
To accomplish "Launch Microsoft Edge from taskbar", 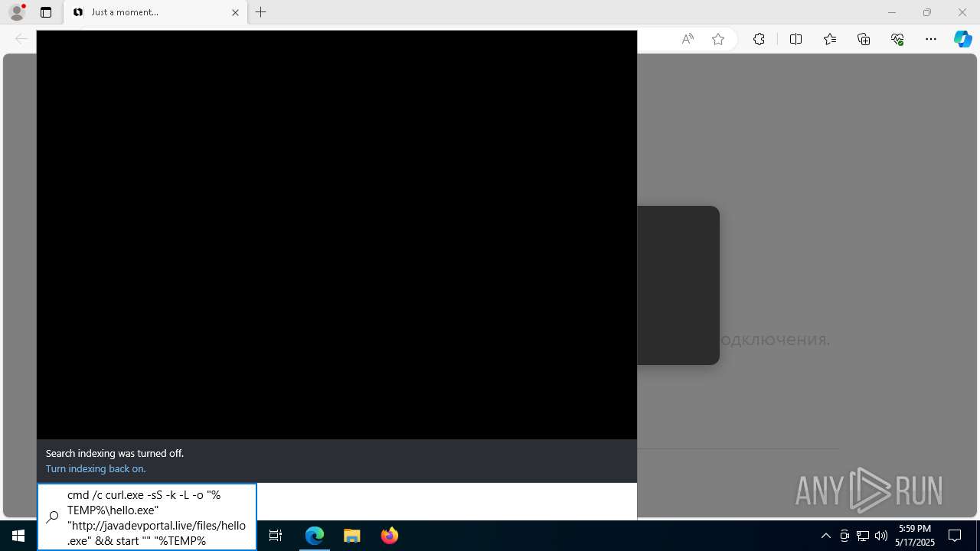I will pos(315,536).
